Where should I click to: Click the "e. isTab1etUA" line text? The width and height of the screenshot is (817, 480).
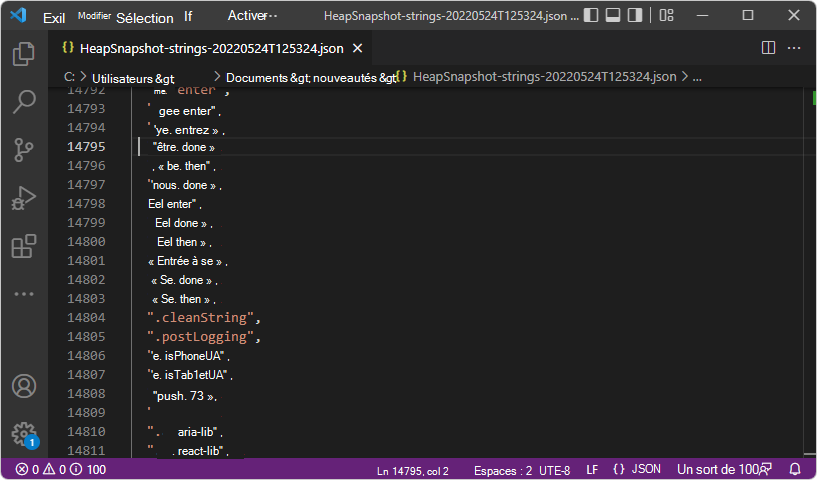[x=190, y=375]
